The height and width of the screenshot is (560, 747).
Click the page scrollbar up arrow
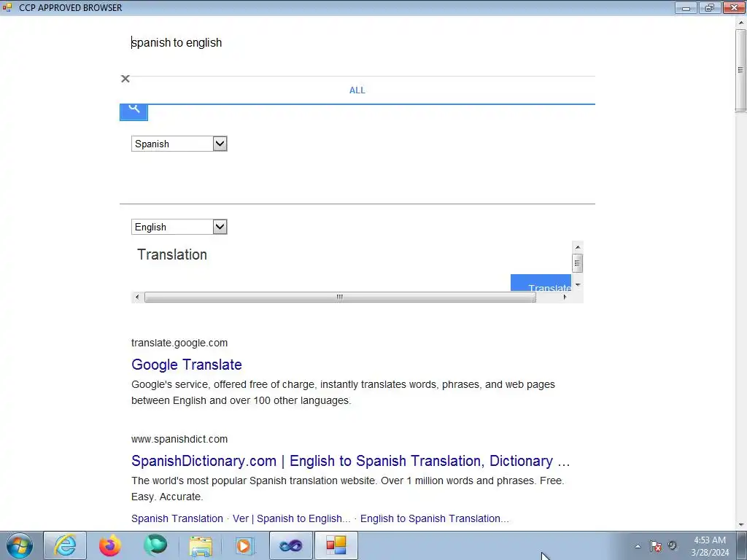(740, 23)
